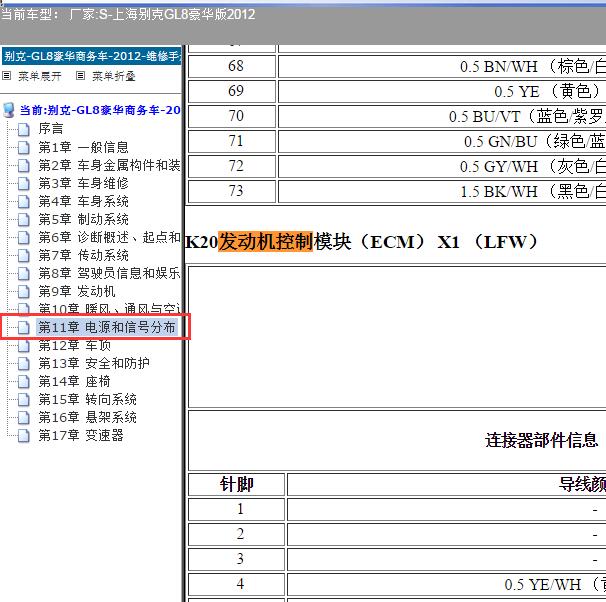Click page icon for 第12章 车顶

tap(24, 346)
